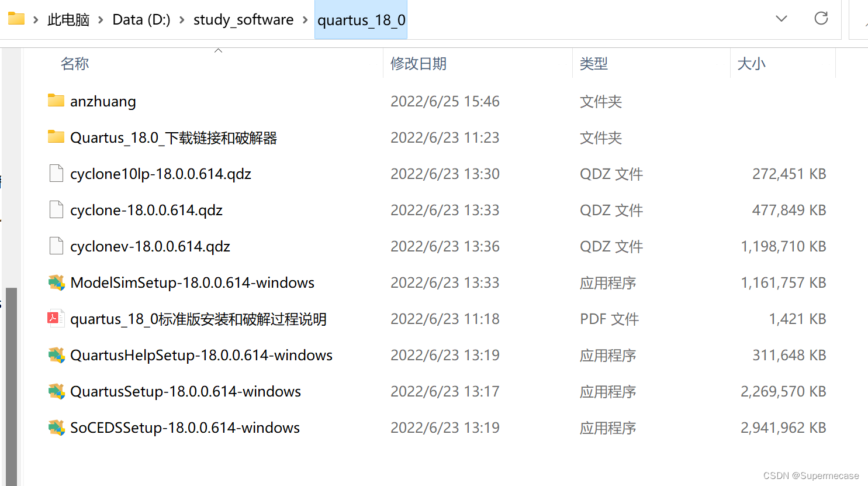Refresh the current folder view

821,18
